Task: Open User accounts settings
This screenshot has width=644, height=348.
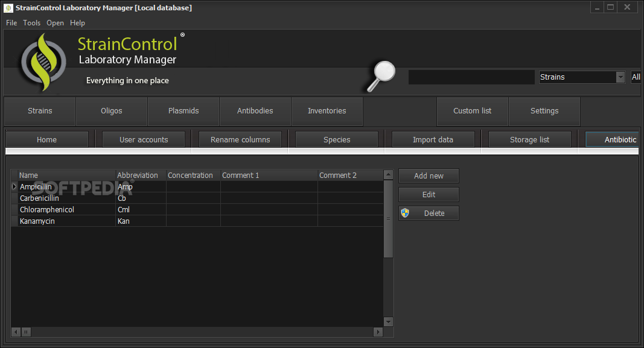Action: (x=144, y=139)
